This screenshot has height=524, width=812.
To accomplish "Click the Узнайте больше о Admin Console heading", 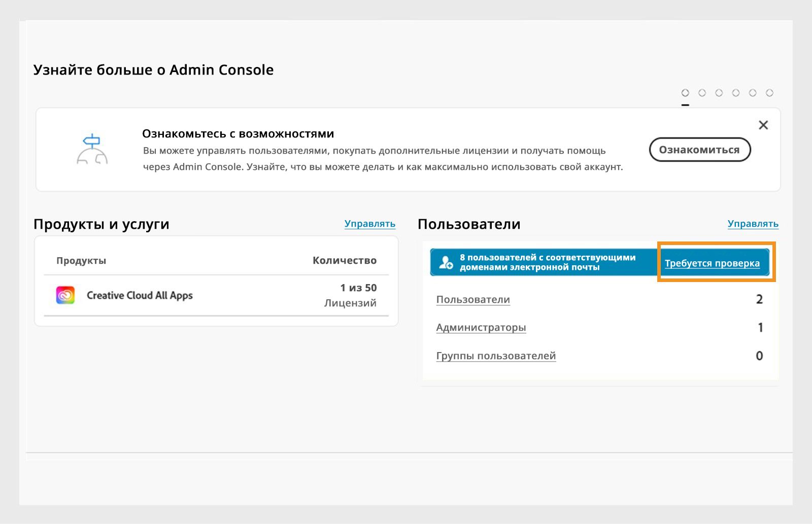I will click(x=153, y=70).
